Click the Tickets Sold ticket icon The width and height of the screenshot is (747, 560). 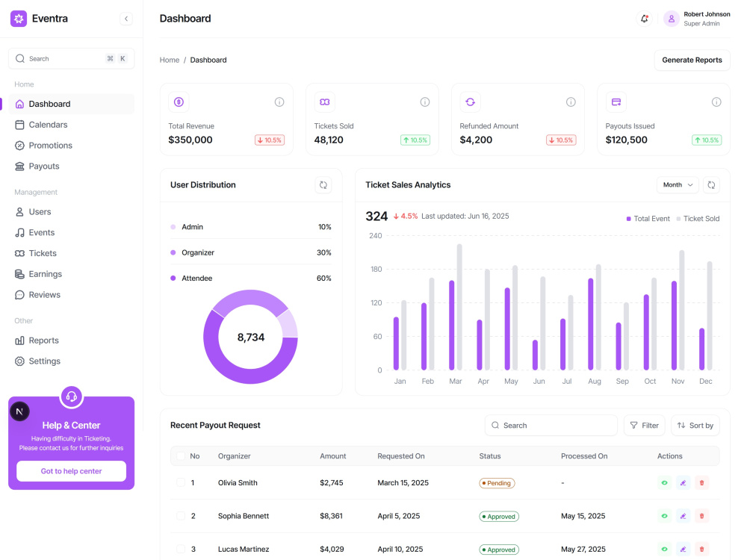[x=324, y=102]
